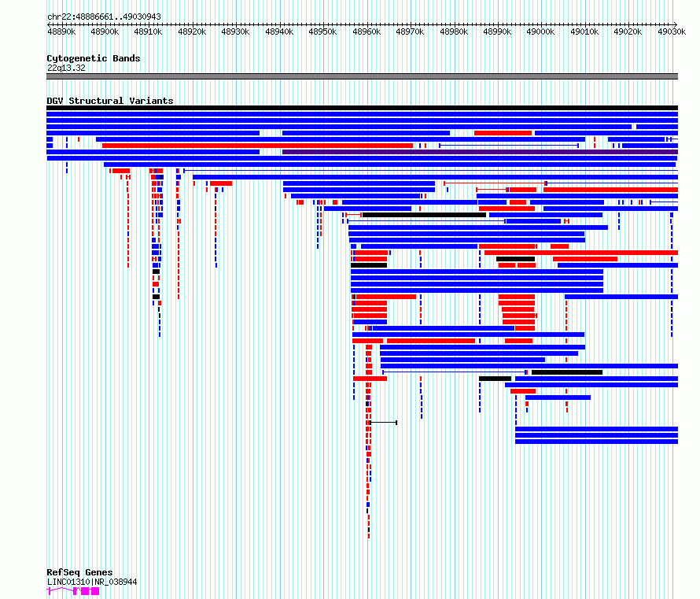Viewport: 700px width, 599px height.
Task: Click the 48980k ruler label
Action: point(454,31)
